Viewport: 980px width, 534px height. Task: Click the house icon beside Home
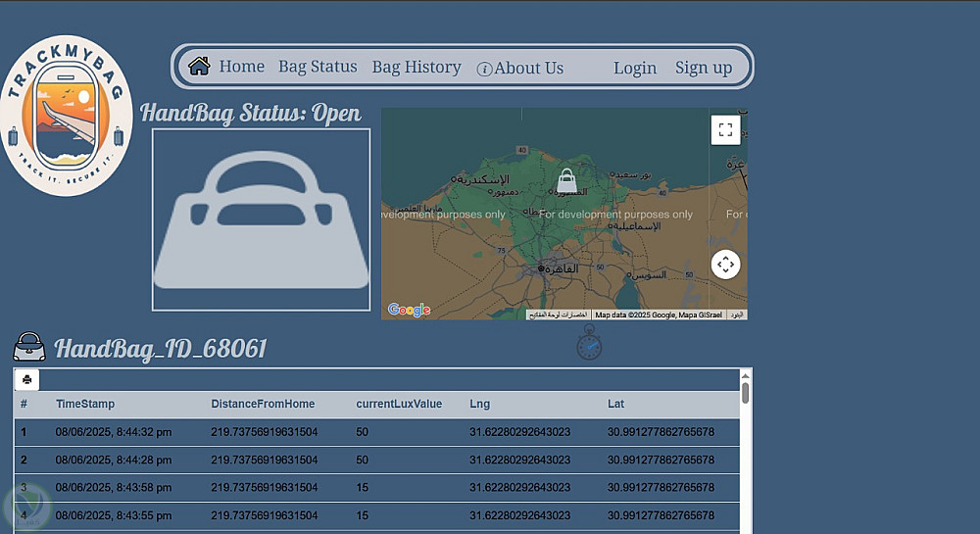(199, 67)
